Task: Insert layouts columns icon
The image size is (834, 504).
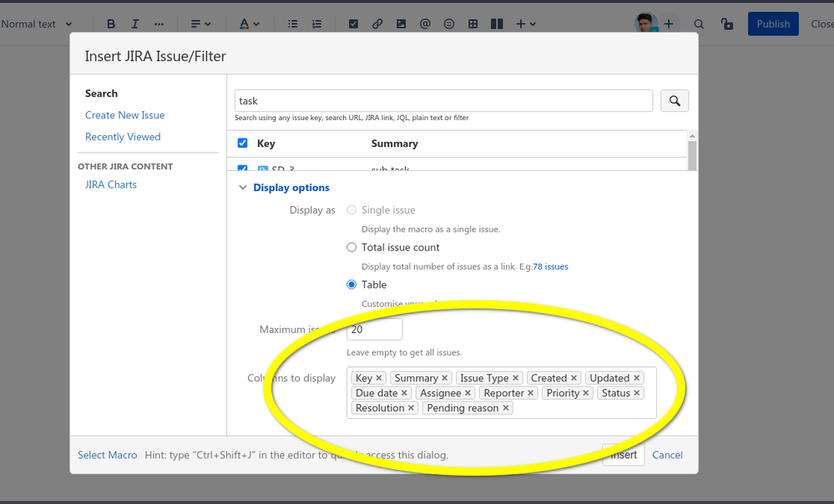Action: coord(497,24)
